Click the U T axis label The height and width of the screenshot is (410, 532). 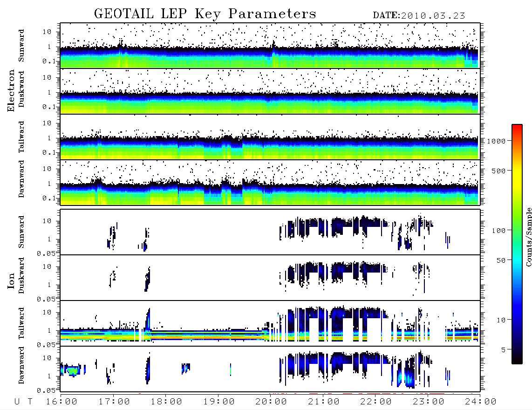(23, 402)
